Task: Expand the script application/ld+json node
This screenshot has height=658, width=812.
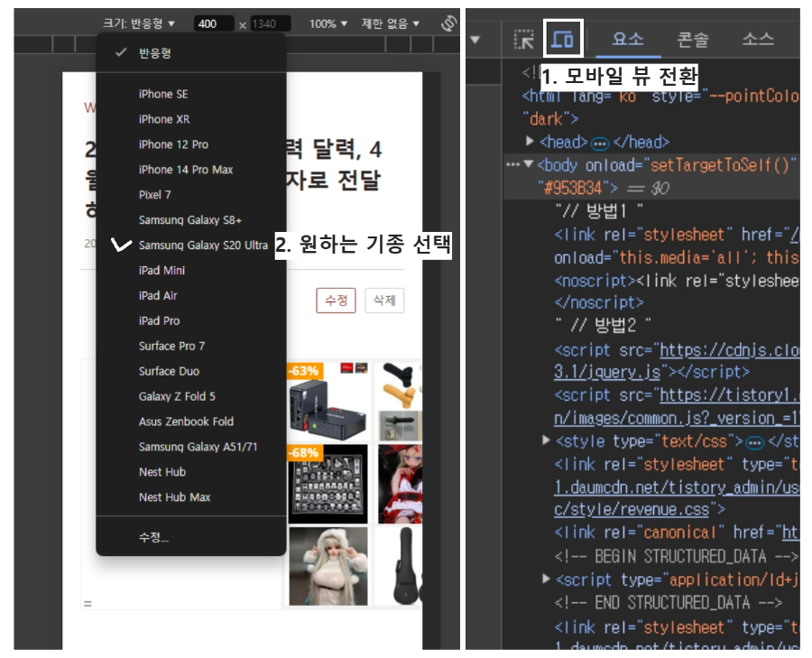Action: pyautogui.click(x=546, y=579)
